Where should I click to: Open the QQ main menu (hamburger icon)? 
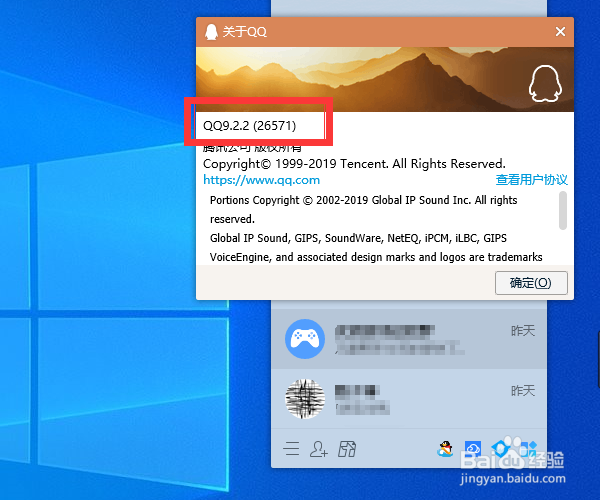coord(292,448)
